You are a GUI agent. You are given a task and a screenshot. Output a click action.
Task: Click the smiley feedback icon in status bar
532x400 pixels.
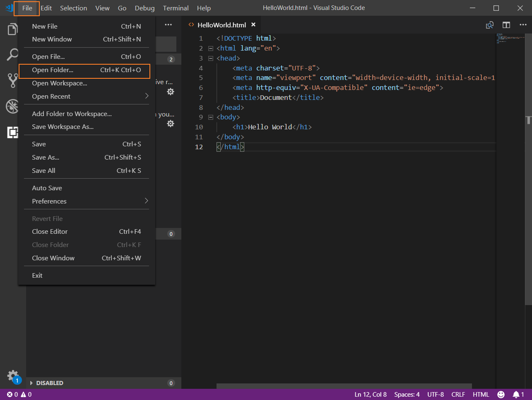[501, 395]
